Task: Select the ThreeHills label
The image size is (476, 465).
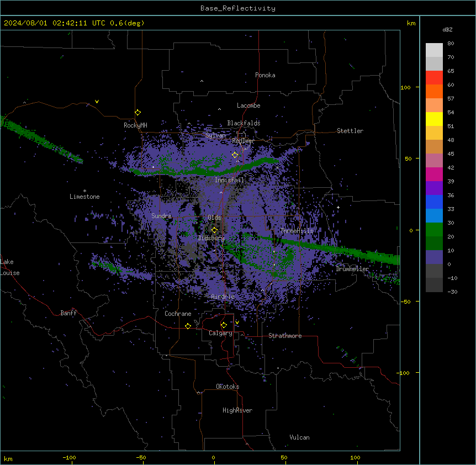Action: [297, 231]
